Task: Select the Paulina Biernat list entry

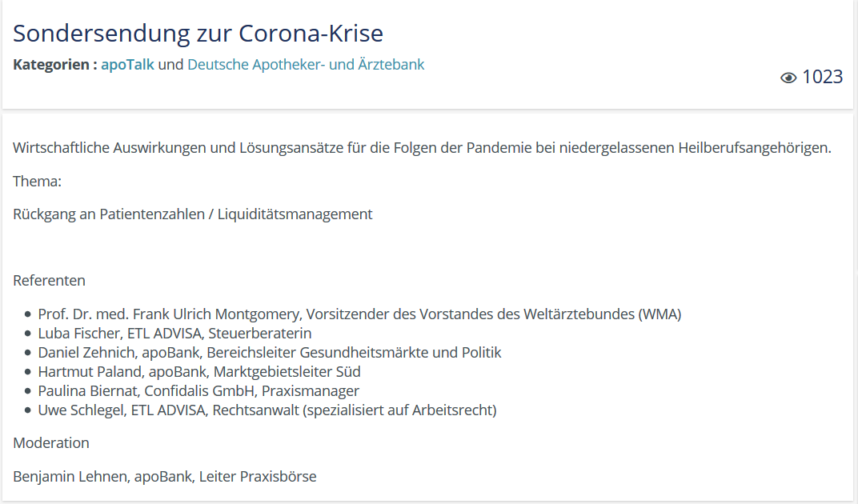Action: pos(198,390)
